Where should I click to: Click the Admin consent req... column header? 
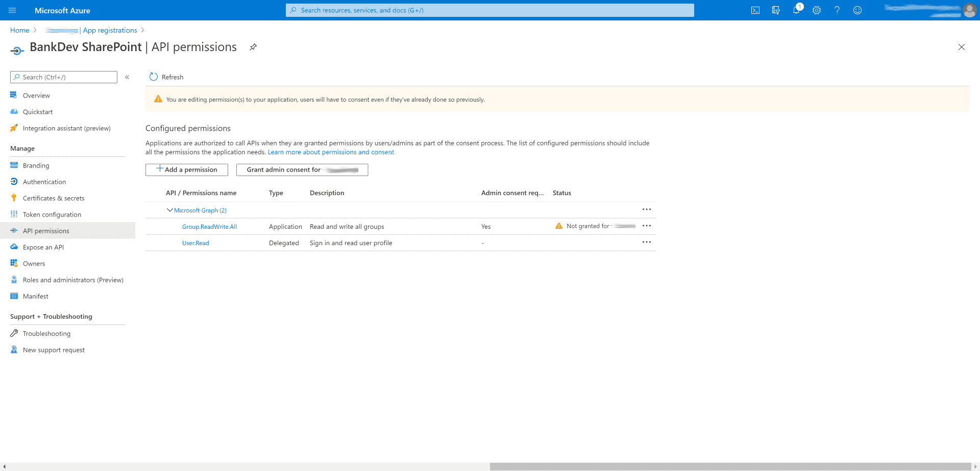point(512,193)
